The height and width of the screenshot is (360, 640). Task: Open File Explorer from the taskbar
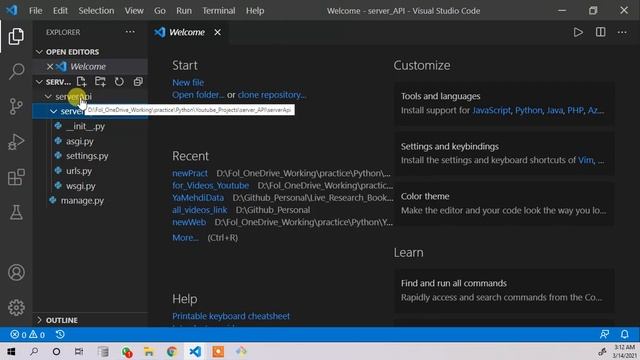[x=149, y=351]
